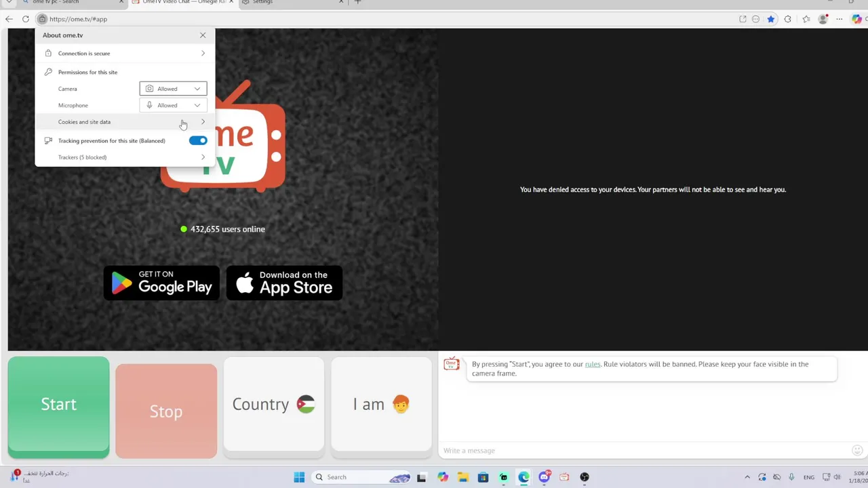The width and height of the screenshot is (868, 488).
Task: Click the microphone tray icon
Action: click(x=791, y=477)
